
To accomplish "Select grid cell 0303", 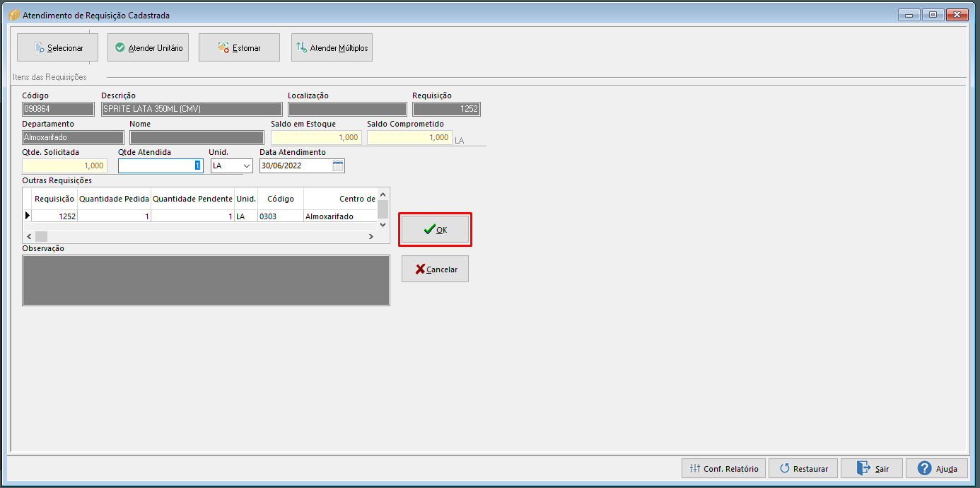I will [281, 216].
